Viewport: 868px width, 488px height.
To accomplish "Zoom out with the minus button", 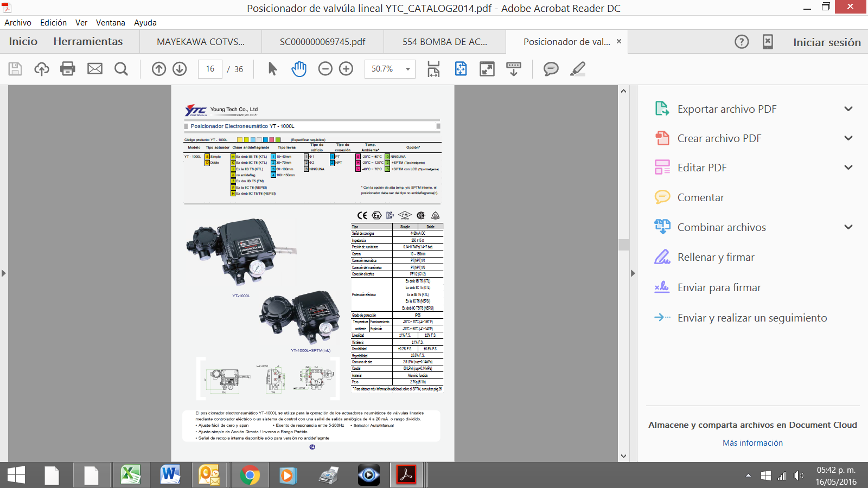I will 325,69.
